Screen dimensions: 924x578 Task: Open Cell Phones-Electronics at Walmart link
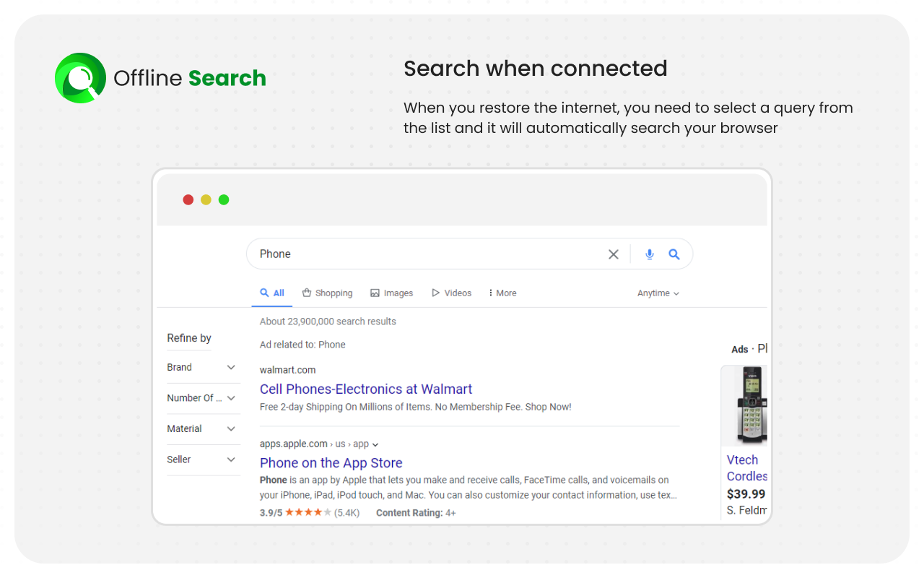(x=366, y=389)
